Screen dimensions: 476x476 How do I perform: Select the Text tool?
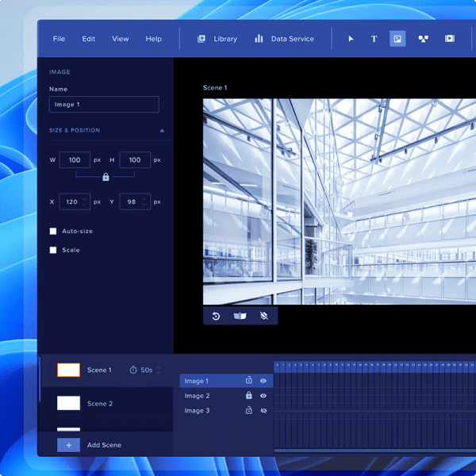click(x=374, y=39)
